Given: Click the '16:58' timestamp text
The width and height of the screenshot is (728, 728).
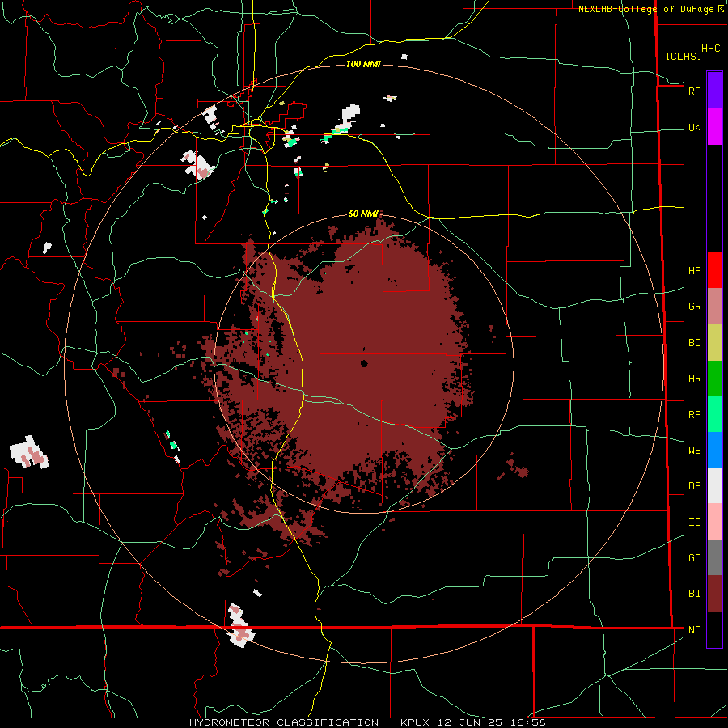Looking at the screenshot, I should click(x=529, y=722).
